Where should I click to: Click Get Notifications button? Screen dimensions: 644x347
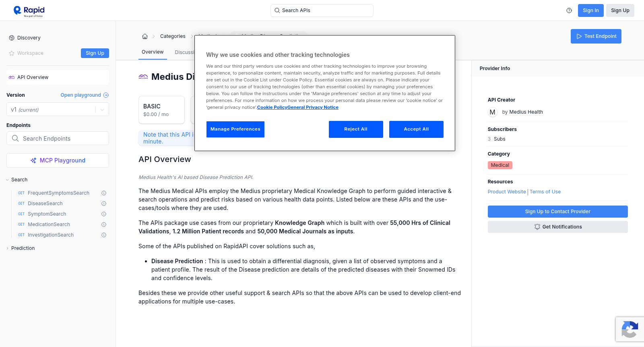coord(558,227)
